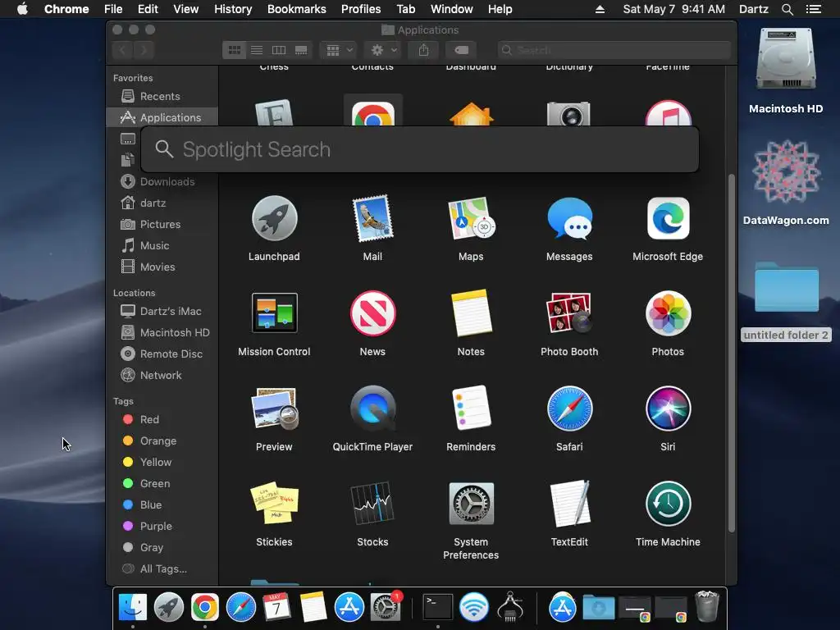Open the Siri app icon
840x630 pixels.
click(668, 409)
